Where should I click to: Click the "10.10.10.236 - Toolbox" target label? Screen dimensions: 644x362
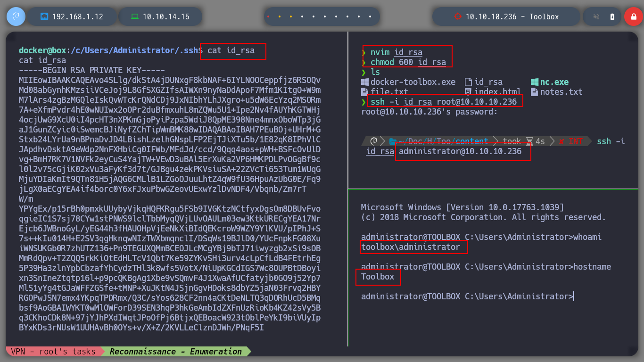pos(512,16)
